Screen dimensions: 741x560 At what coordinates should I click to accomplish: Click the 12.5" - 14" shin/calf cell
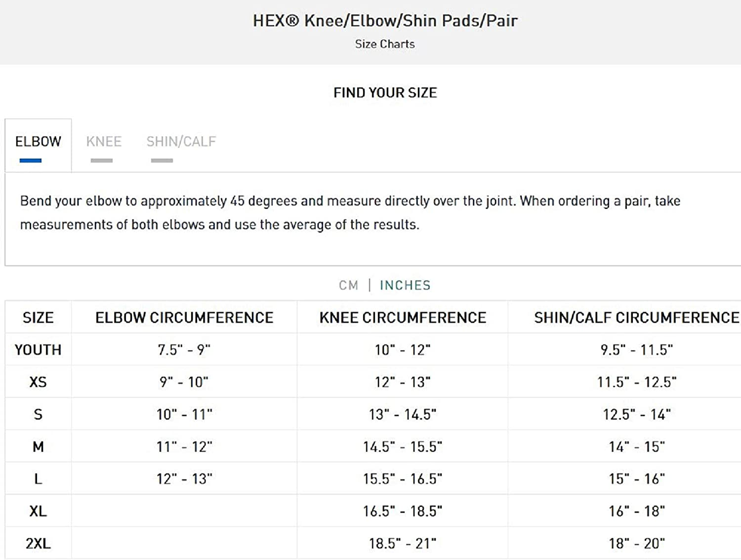(636, 415)
